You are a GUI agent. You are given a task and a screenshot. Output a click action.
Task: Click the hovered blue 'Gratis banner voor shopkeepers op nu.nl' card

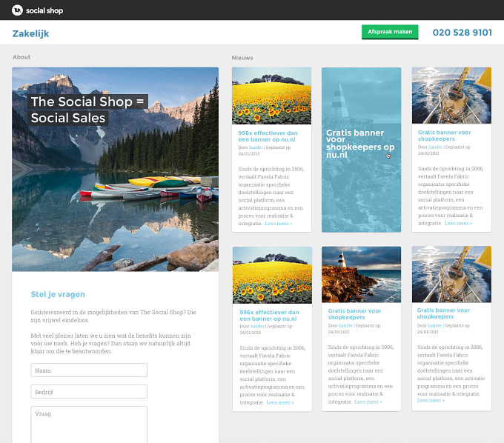point(361,150)
